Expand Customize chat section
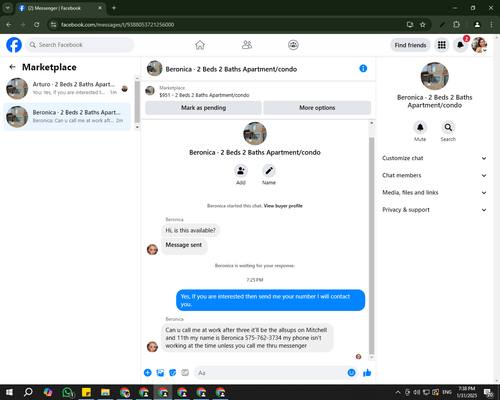The width and height of the screenshot is (500, 400). pos(434,158)
